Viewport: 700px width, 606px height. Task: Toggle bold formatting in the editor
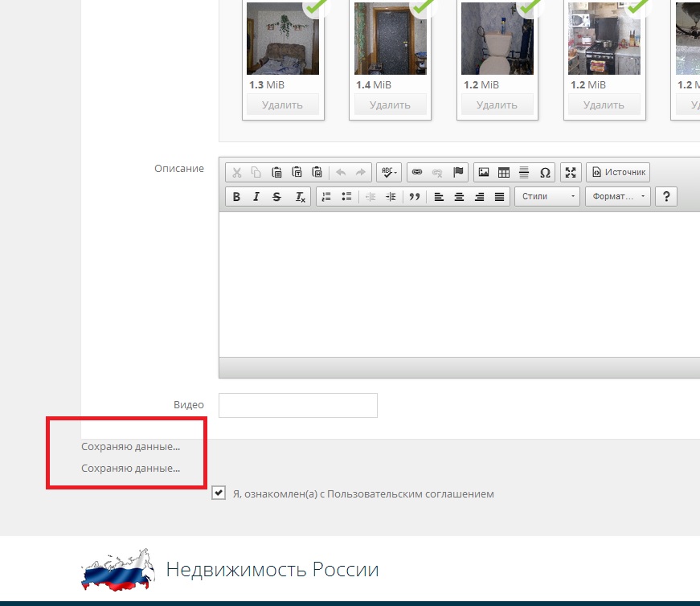tap(236, 197)
